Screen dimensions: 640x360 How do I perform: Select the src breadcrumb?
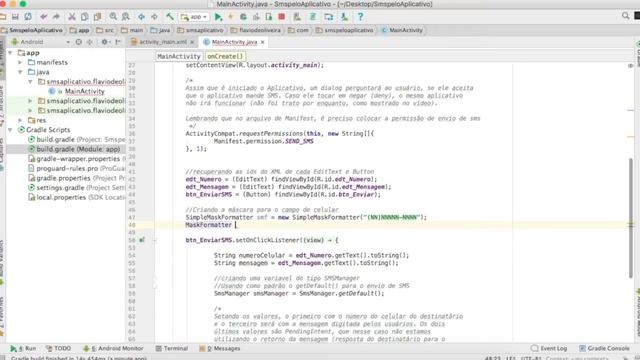105,30
